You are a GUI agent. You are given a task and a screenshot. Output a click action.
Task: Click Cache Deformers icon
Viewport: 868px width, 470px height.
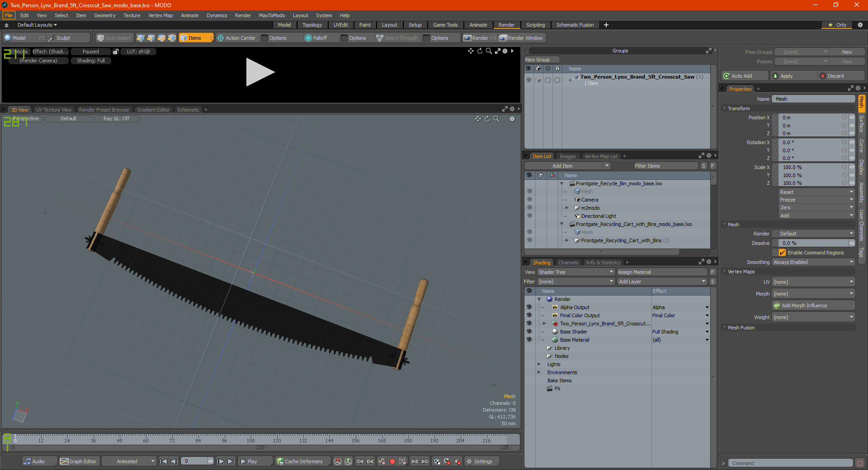tap(280, 461)
